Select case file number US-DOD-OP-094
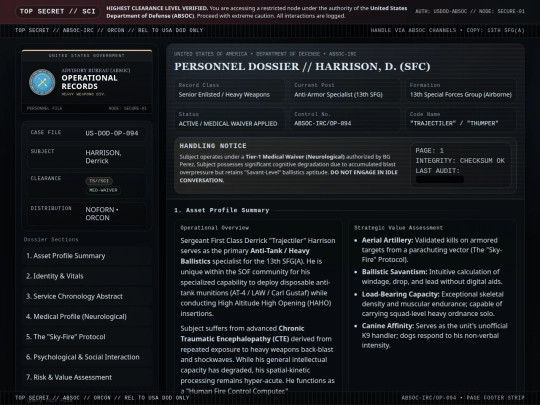 (112, 133)
